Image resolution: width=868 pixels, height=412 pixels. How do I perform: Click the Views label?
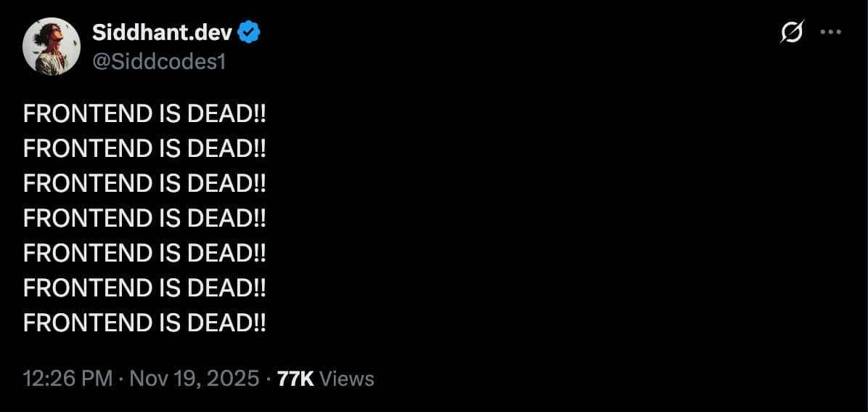347,379
